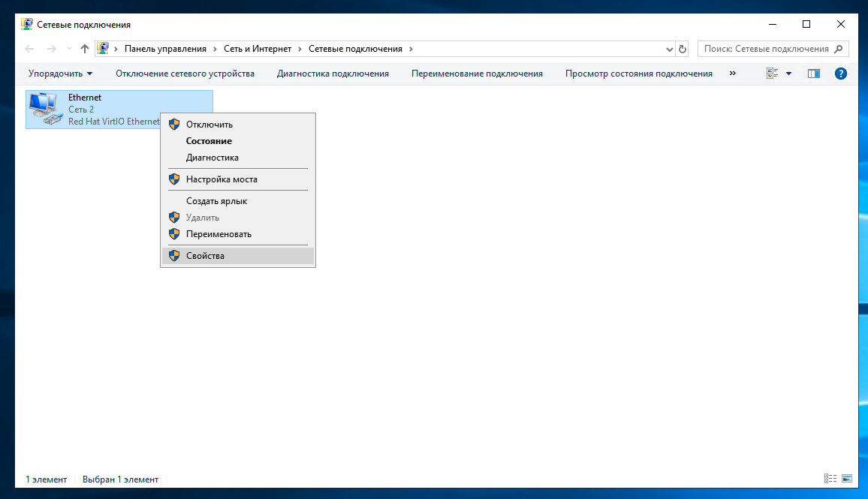Open Help via the question mark icon
This screenshot has height=499, width=868.
click(x=840, y=73)
